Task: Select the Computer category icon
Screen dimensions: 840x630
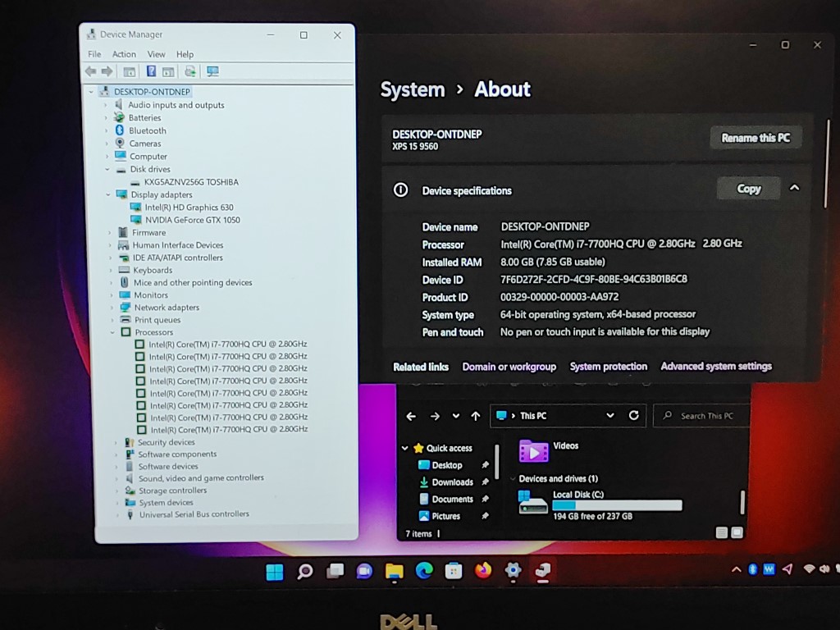Action: 121,156
